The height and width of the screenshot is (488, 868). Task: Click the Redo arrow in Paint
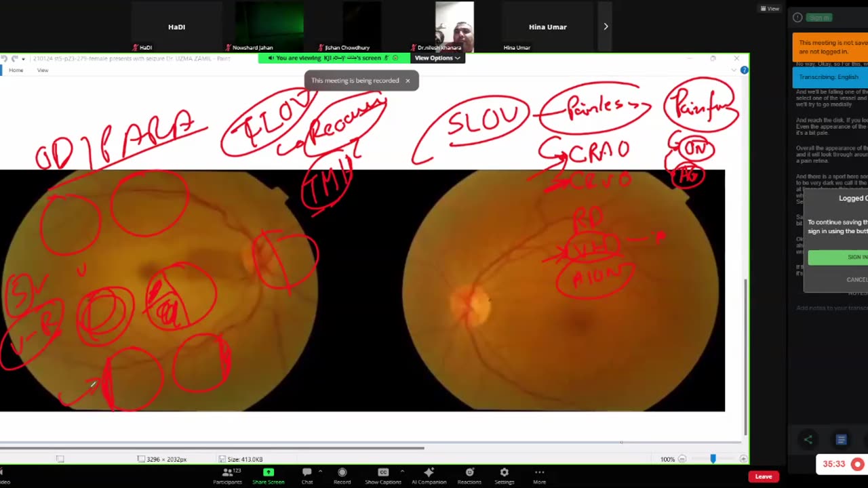click(14, 59)
